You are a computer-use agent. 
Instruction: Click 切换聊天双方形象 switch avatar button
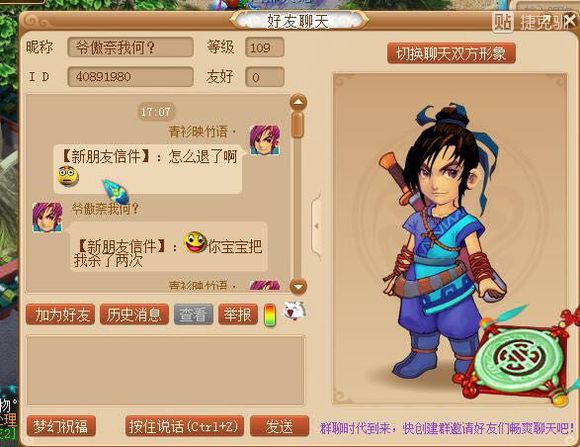click(x=451, y=54)
